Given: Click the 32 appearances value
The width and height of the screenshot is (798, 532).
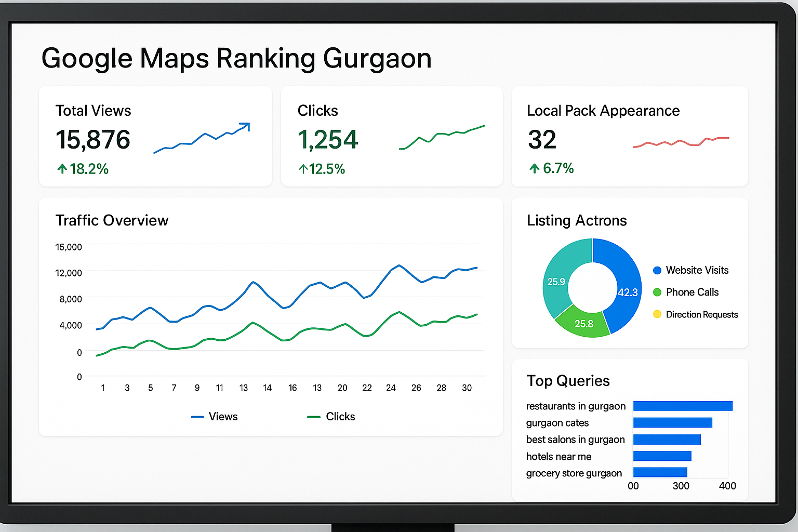Looking at the screenshot, I should pos(542,139).
